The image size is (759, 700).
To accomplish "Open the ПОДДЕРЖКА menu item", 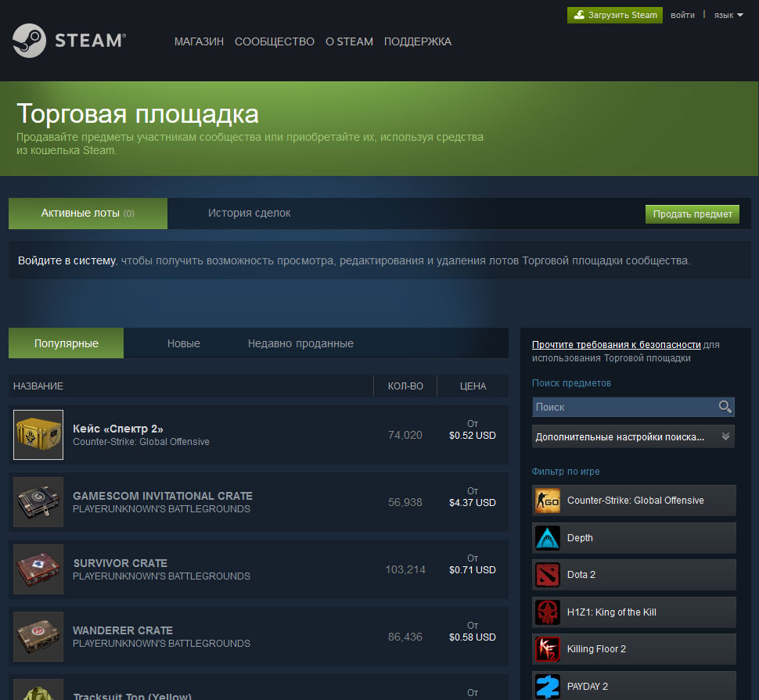I will [418, 41].
